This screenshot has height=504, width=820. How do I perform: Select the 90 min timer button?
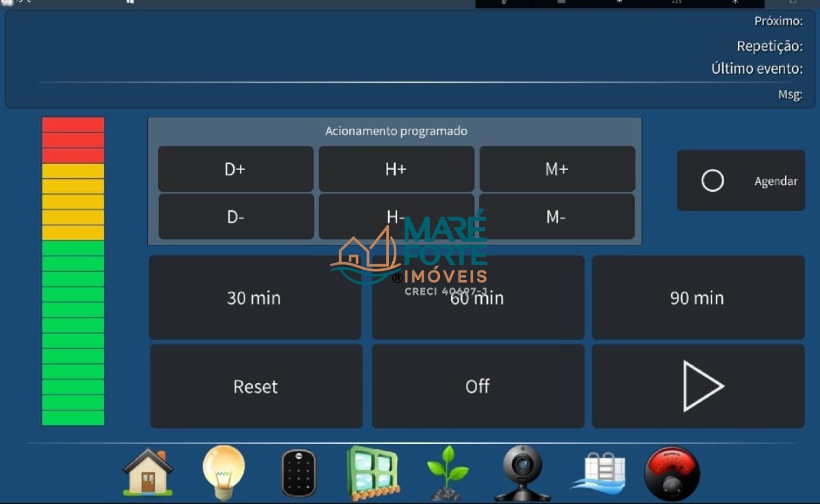point(697,298)
